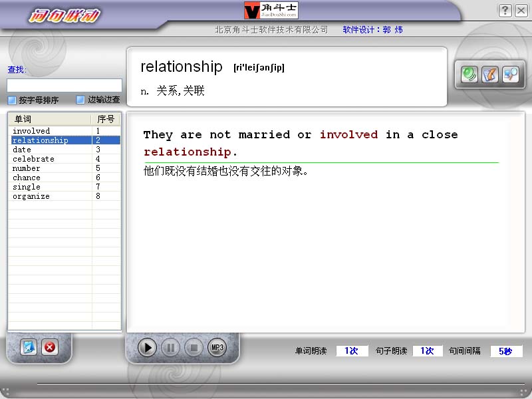Image resolution: width=532 pixels, height=399 pixels.
Task: Change the 句子朗读 sentence reading count field
Action: [x=428, y=351]
